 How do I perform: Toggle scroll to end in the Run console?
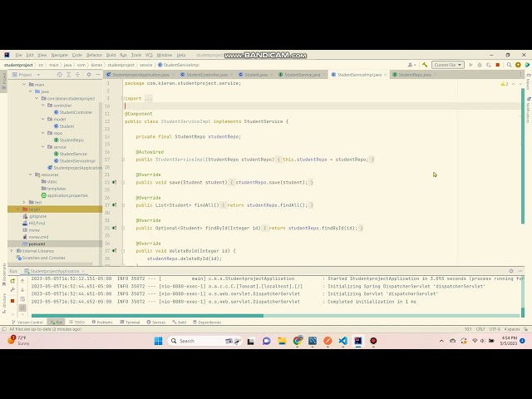click(x=22, y=308)
